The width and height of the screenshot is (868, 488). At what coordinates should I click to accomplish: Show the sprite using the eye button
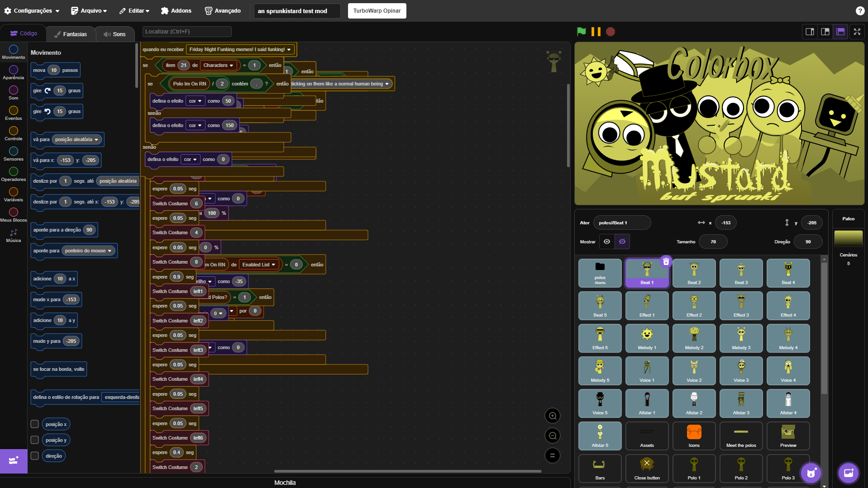click(607, 242)
